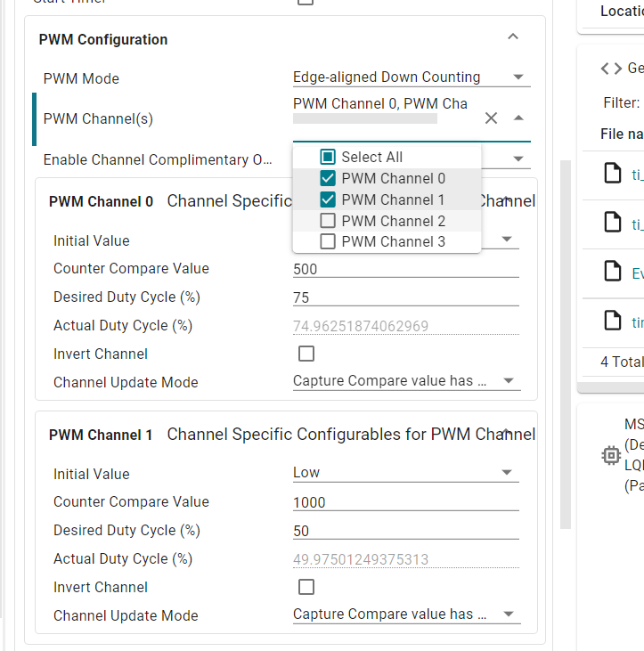This screenshot has height=651, width=644.
Task: Collapse the PWM Channel(s) dropdown arrow
Action: 518,118
